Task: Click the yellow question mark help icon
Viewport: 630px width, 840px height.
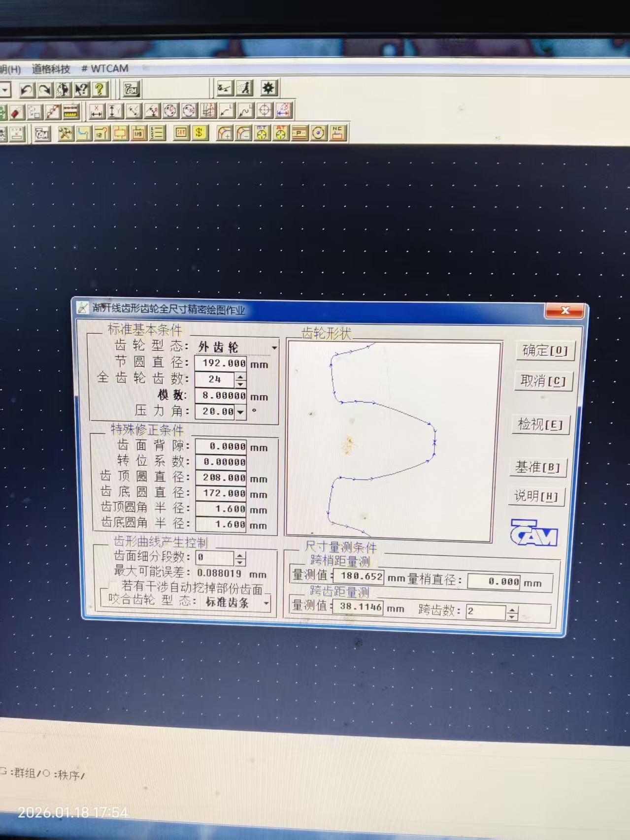Action: pos(99,90)
